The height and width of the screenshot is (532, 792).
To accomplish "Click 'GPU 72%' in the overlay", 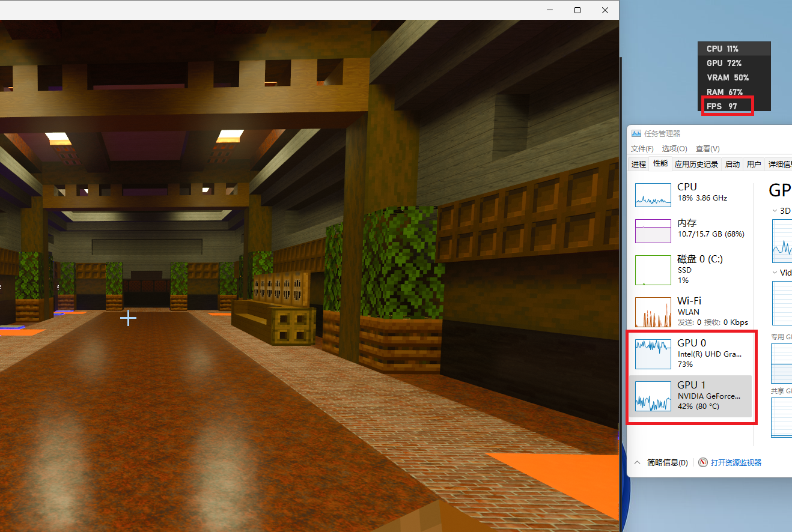I will click(724, 63).
